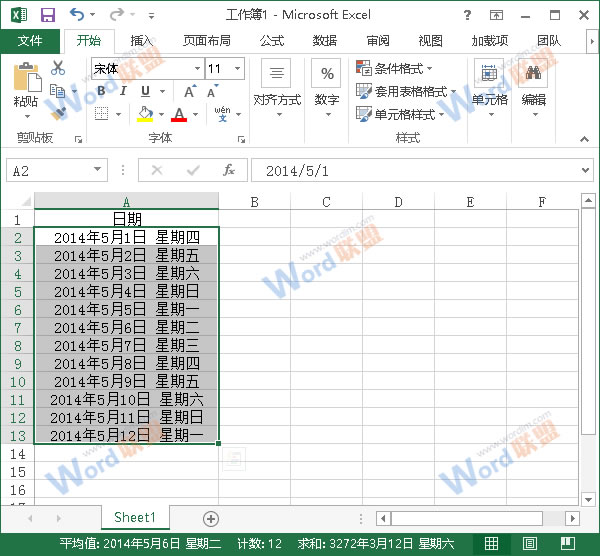Switch to the 公式 tab

[272, 41]
